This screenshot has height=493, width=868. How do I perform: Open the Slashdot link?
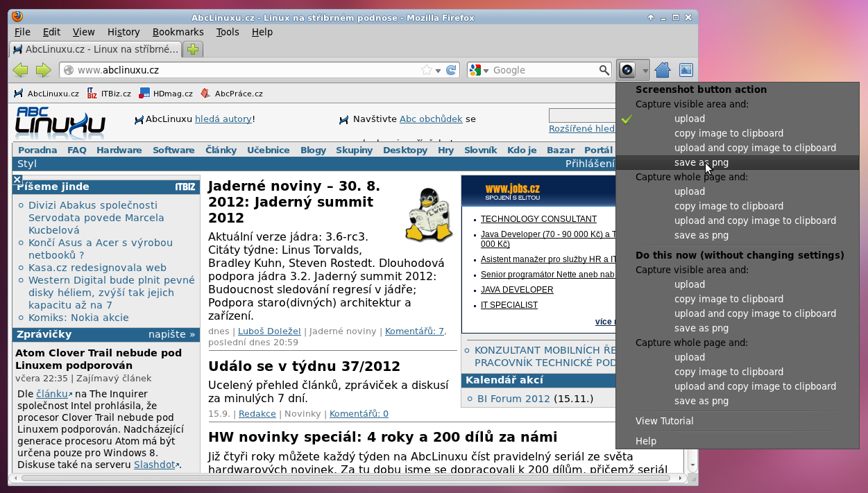[x=154, y=465]
